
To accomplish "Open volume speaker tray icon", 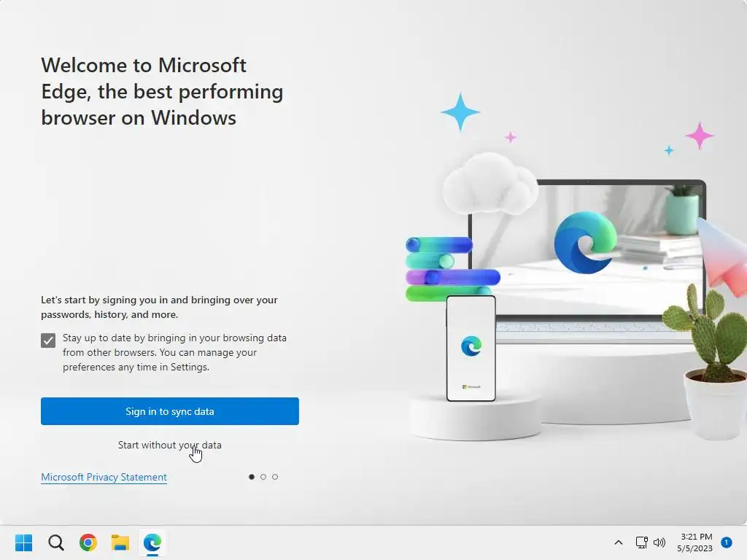I will pos(659,542).
